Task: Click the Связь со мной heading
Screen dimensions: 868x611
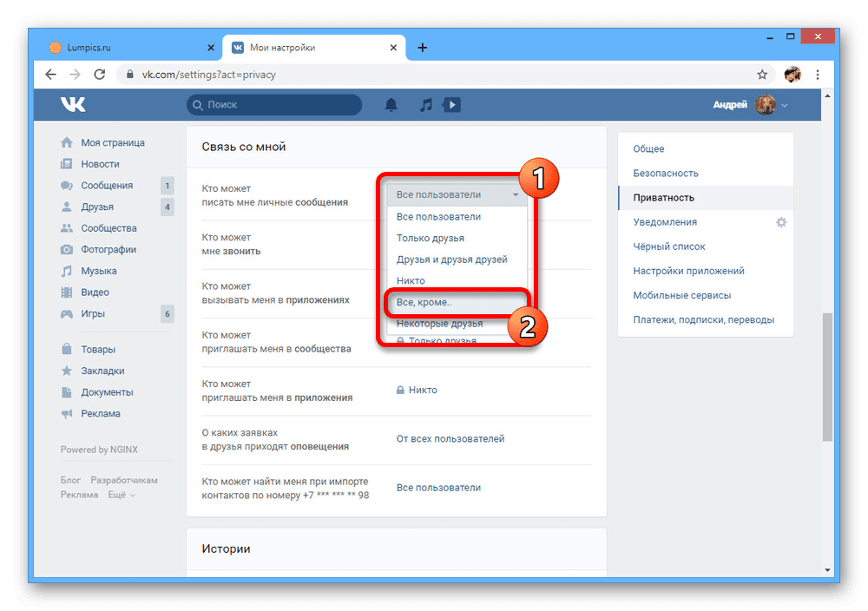Action: [x=244, y=147]
